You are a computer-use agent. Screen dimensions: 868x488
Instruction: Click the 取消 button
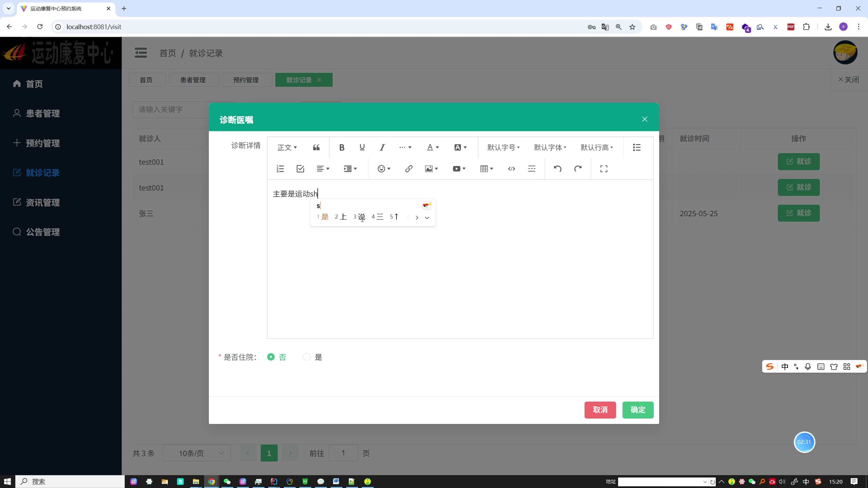pos(600,410)
